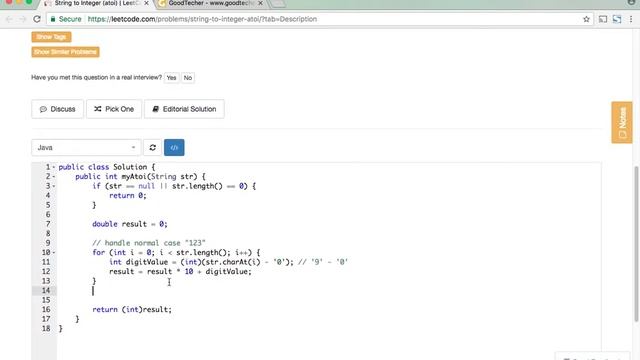Click the comment '// handle normal case "123"'

149,243
